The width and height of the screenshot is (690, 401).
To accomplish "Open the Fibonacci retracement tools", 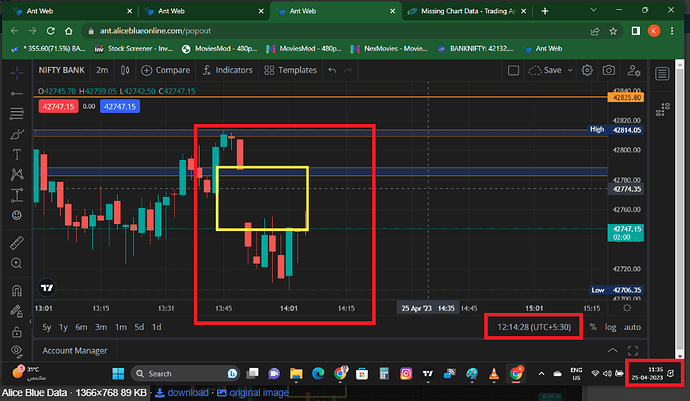I will pos(17,114).
